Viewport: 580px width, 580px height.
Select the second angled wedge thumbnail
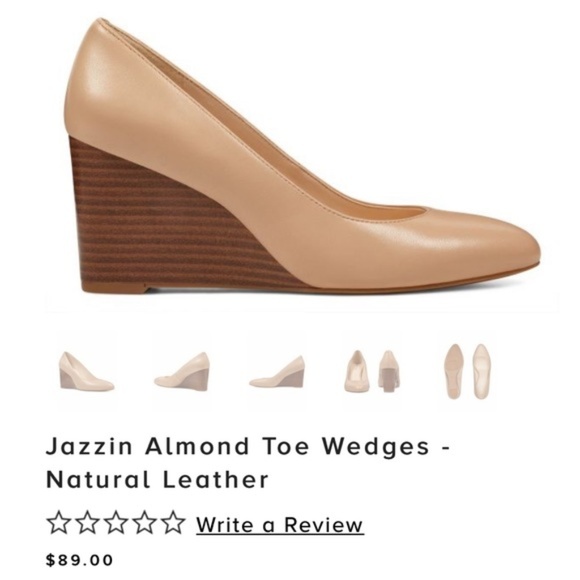click(182, 370)
